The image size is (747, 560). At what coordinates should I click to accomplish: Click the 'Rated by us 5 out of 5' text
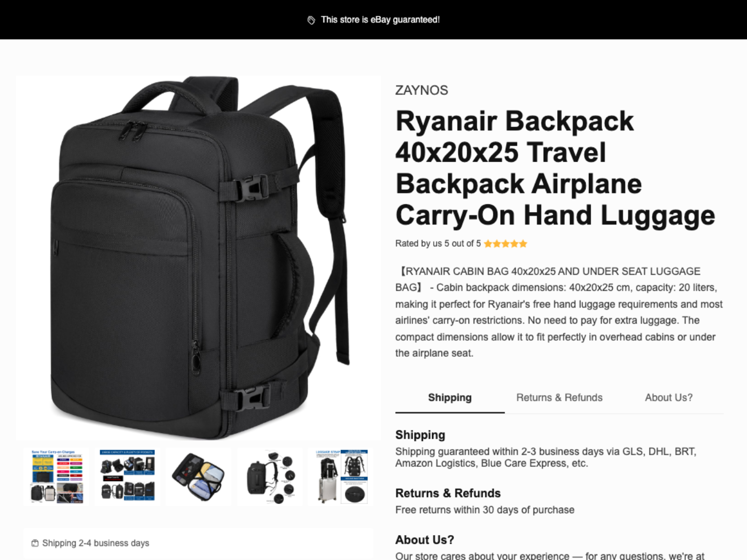point(438,244)
